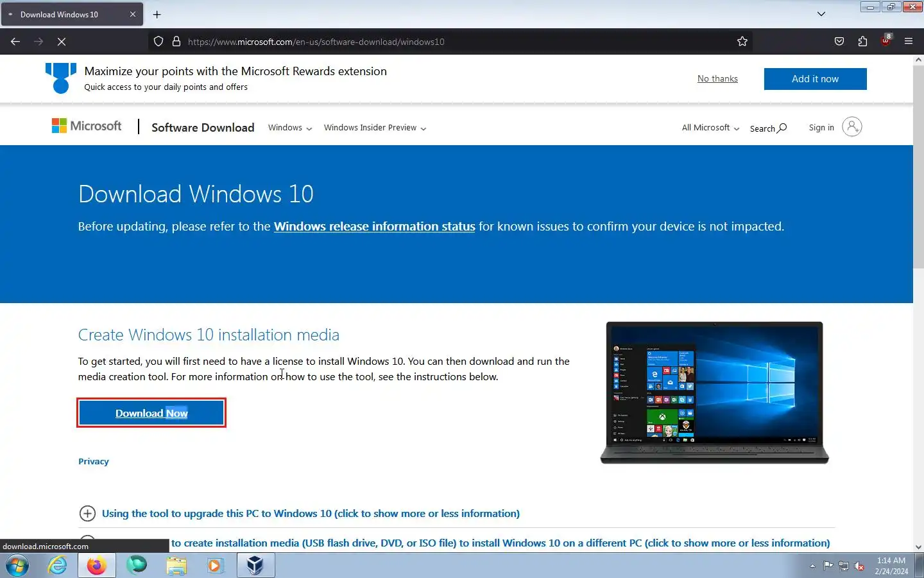Click the Download Now button
This screenshot has height=578, width=924.
[151, 413]
